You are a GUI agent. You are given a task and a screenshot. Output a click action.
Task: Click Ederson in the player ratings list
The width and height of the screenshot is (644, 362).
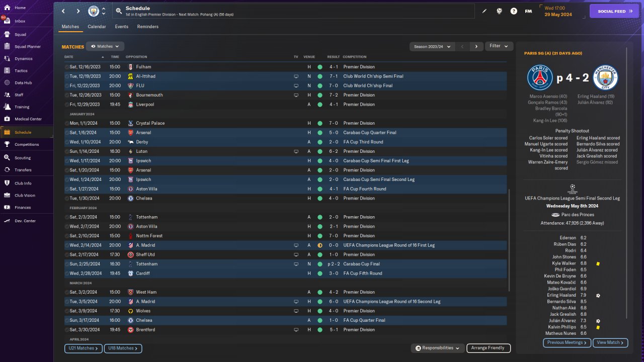pyautogui.click(x=568, y=238)
